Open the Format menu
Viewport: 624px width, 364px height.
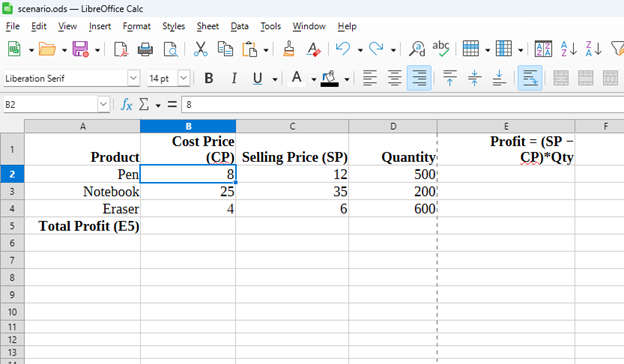click(x=136, y=26)
